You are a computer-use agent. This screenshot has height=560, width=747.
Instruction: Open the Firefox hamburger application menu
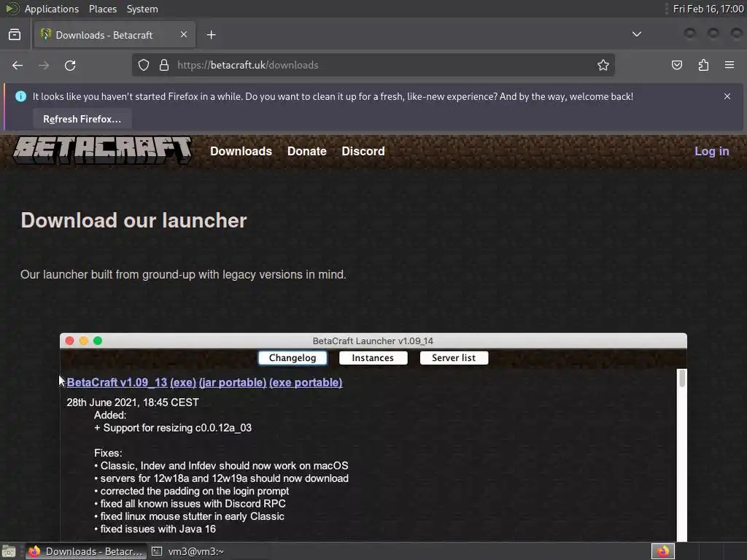[729, 65]
